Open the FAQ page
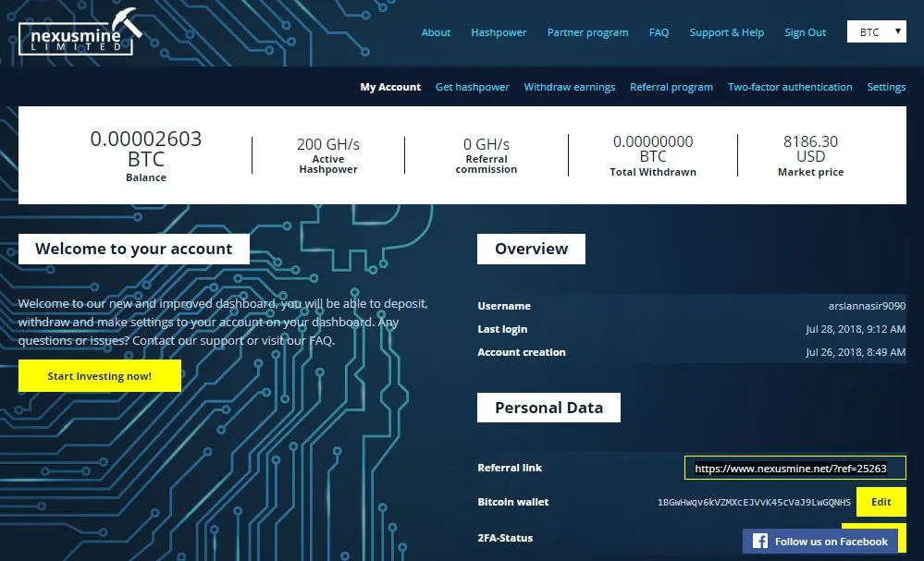Screen dimensions: 924x561 (659, 32)
